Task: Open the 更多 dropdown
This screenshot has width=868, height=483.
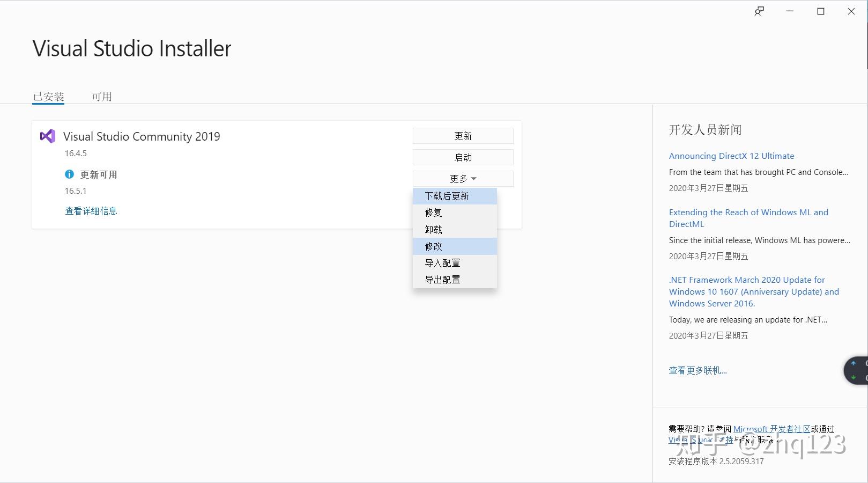Action: 463,178
